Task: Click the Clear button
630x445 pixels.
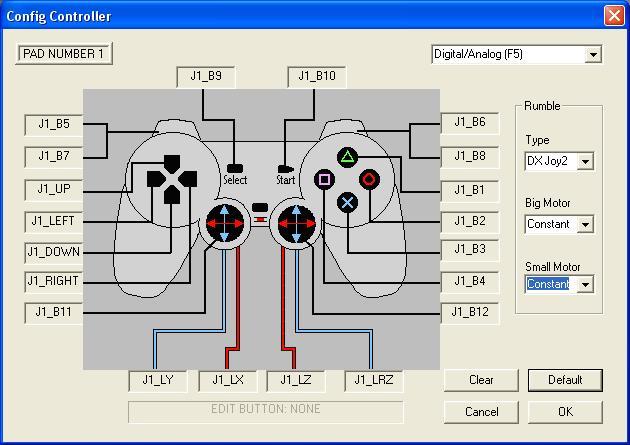Action: click(481, 380)
